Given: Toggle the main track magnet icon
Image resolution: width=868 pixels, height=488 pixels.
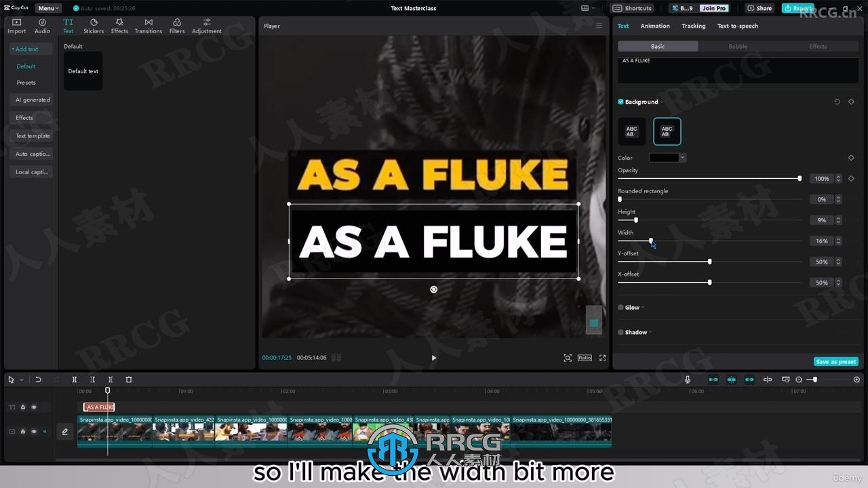Looking at the screenshot, I should pos(713,380).
